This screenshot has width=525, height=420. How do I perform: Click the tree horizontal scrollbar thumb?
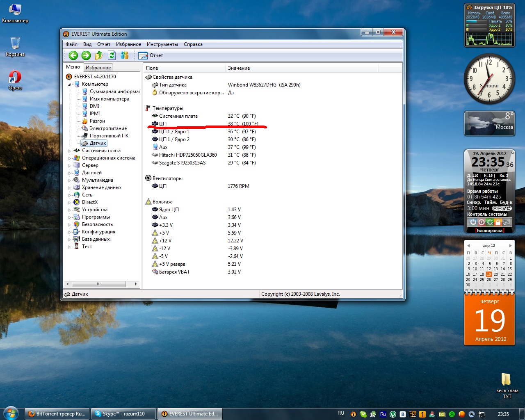click(x=99, y=284)
